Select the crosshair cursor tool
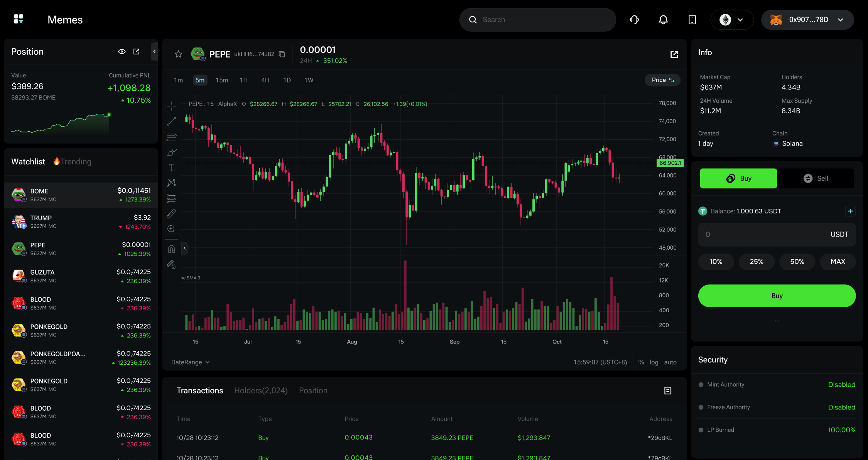 (x=172, y=105)
